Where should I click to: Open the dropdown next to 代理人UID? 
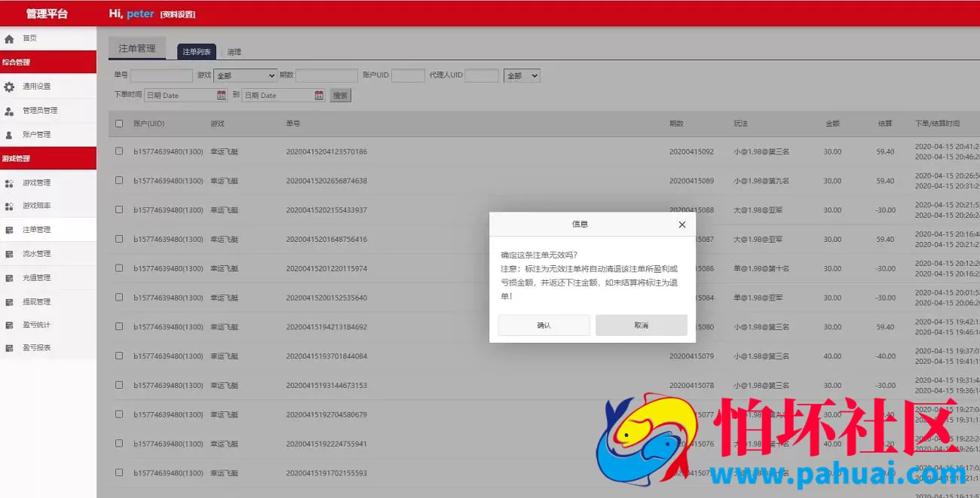[x=522, y=75]
